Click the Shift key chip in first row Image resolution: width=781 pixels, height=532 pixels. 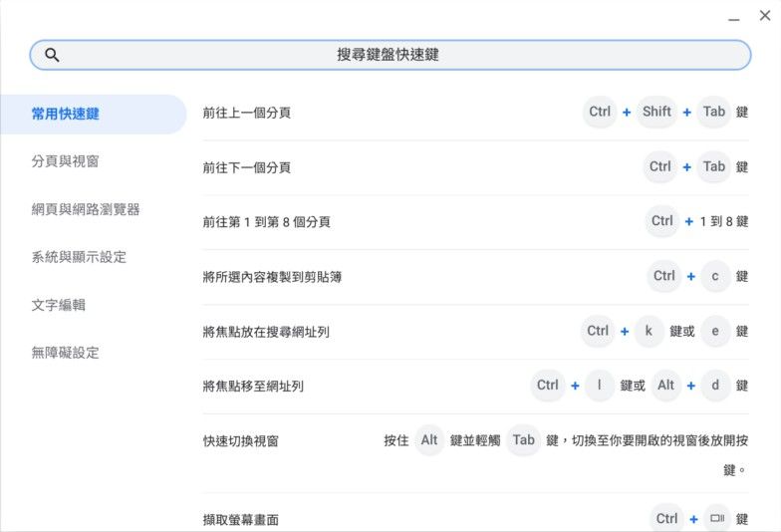656,112
